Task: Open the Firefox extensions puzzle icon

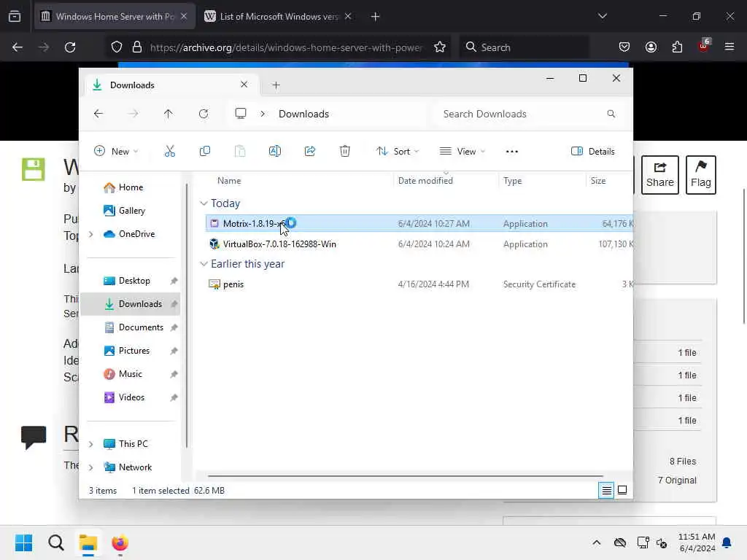Action: (x=677, y=47)
